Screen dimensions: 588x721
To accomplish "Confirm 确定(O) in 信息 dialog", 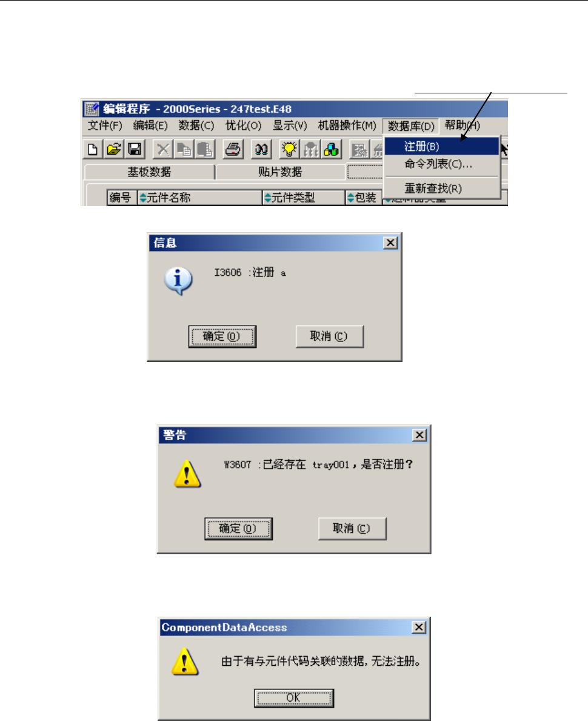I will (222, 337).
